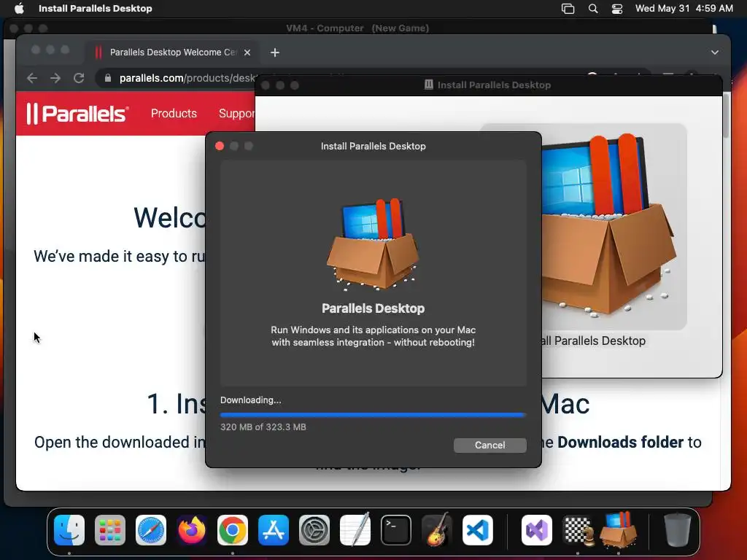Expand the browser tab list chevron
The width and height of the screenshot is (747, 560).
(715, 52)
